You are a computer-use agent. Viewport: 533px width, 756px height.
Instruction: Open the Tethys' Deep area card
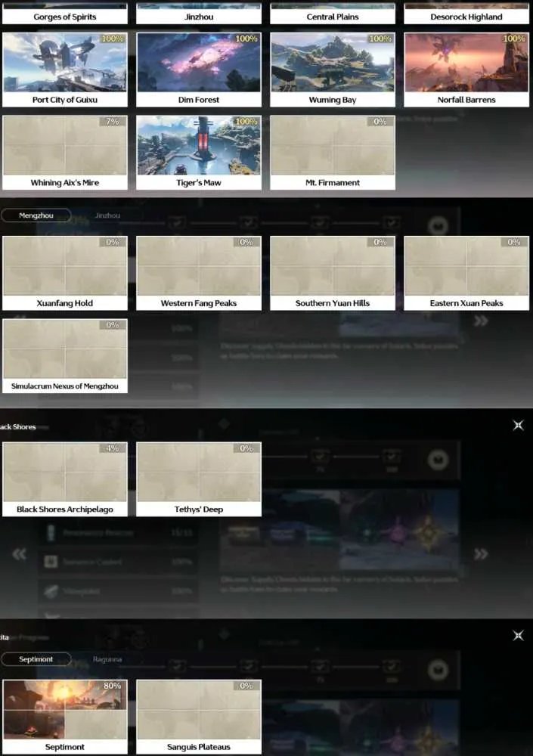click(x=199, y=479)
